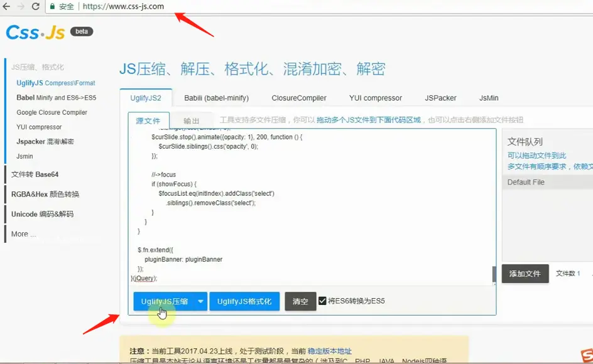The height and width of the screenshot is (364, 593).
Task: Switch to the UglifyJS2 tab
Action: point(146,98)
